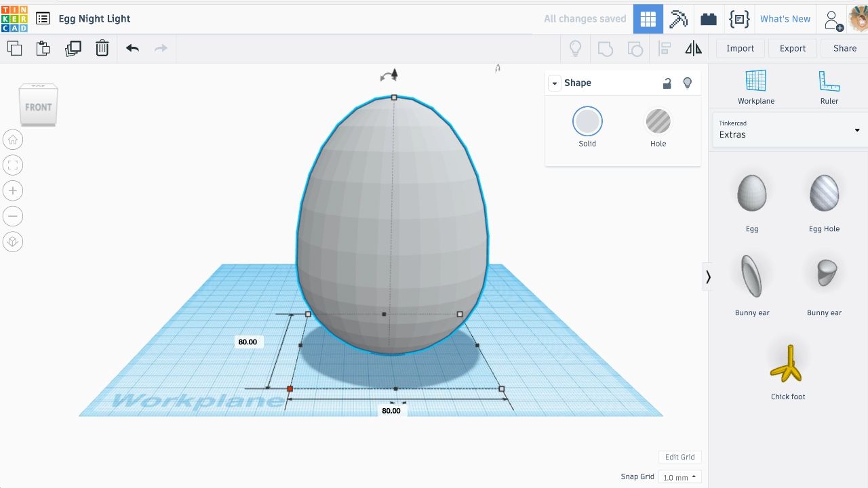Select the Ruler tool
Viewport: 868px width, 488px height.
click(x=829, y=87)
